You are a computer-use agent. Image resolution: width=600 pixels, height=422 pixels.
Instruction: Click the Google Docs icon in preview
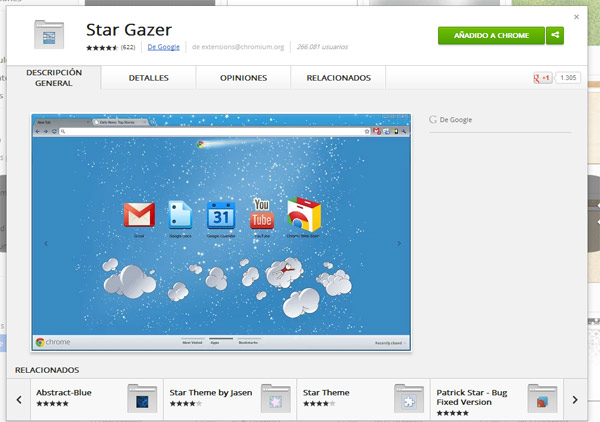tap(180, 215)
